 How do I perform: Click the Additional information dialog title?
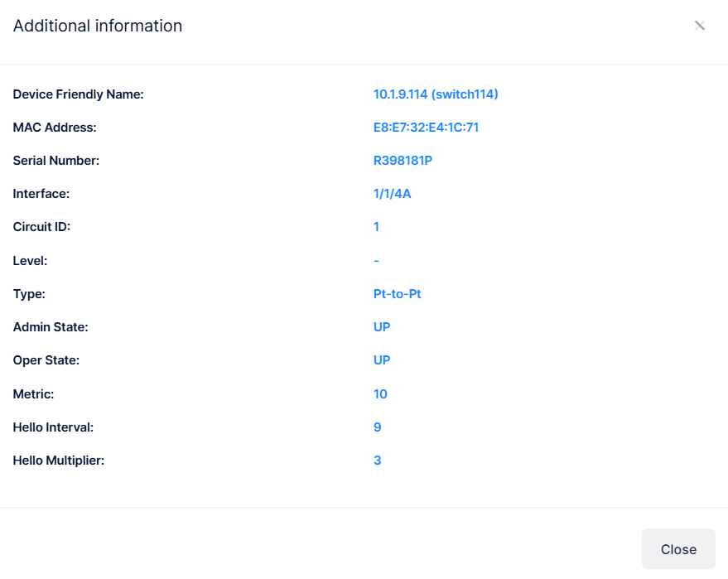coord(98,26)
